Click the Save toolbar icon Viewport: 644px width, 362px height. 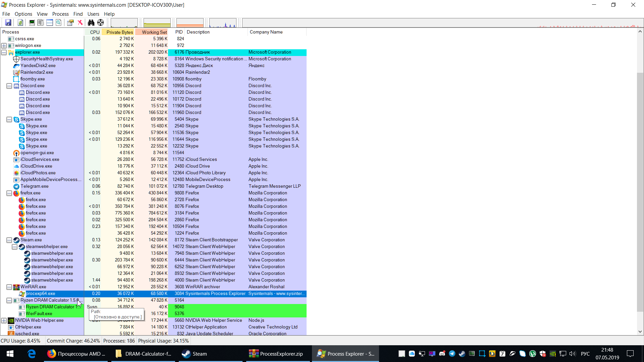8,22
